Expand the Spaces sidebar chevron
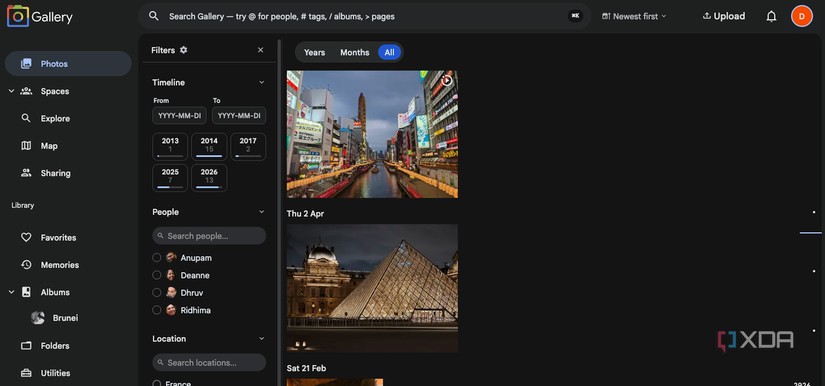The image size is (825, 386). pyautogui.click(x=11, y=91)
